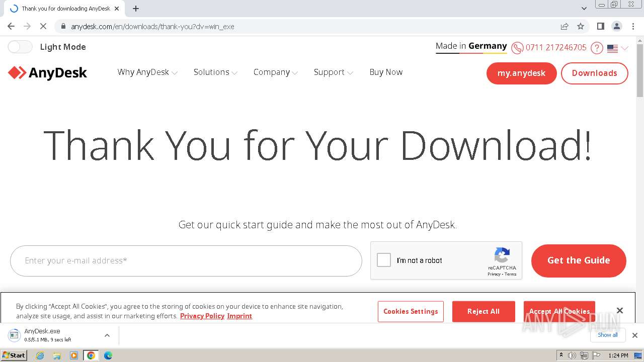Open Cookies Settings
This screenshot has width=644, height=362.
click(411, 311)
